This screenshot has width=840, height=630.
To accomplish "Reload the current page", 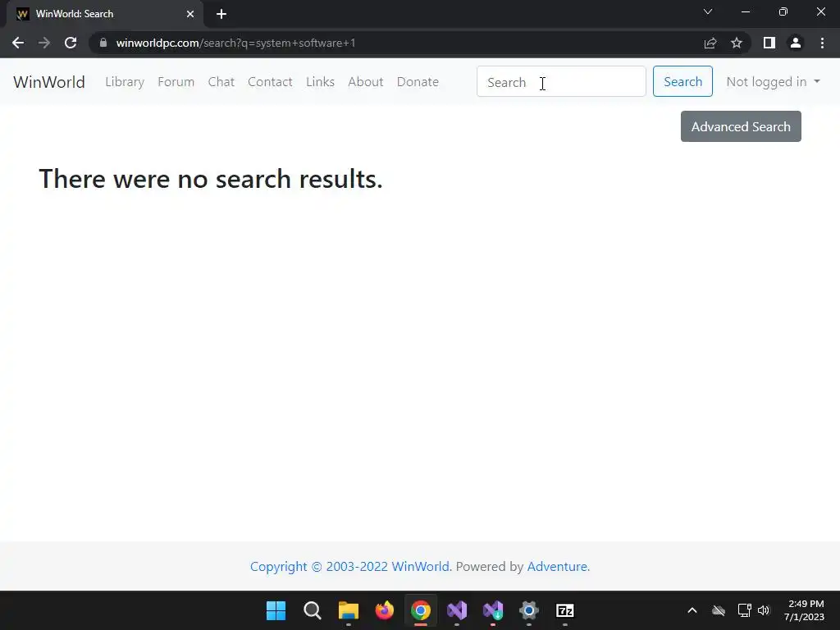I will [x=71, y=43].
